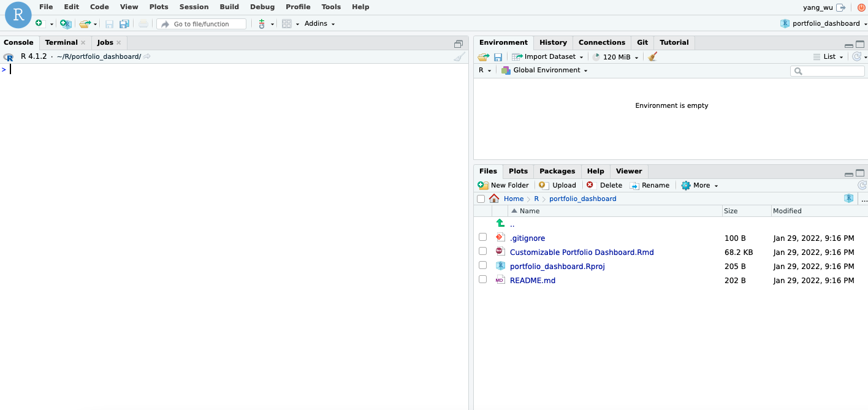
Task: Open the Global Environment dropdown
Action: [544, 70]
